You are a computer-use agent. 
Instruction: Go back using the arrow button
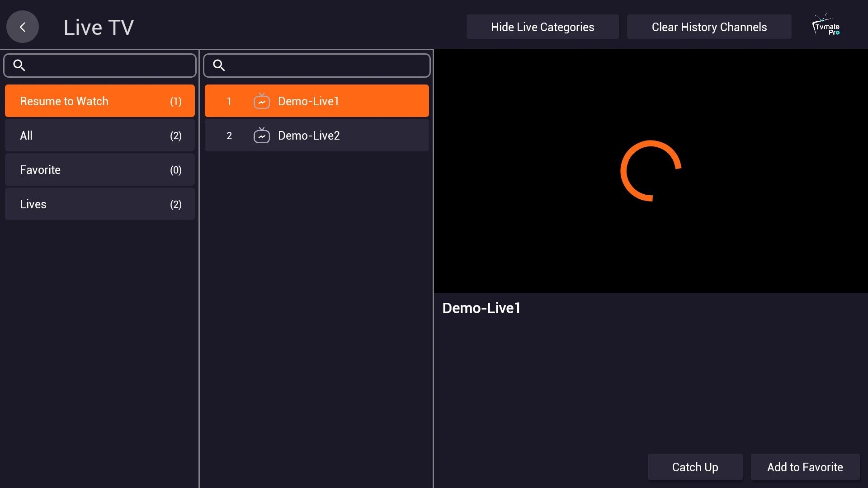point(23,27)
